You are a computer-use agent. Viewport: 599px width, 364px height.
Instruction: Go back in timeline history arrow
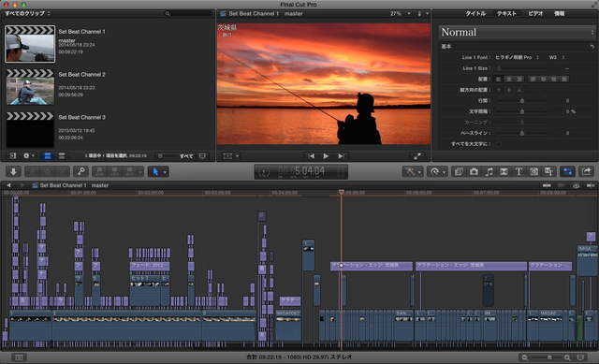pos(8,185)
